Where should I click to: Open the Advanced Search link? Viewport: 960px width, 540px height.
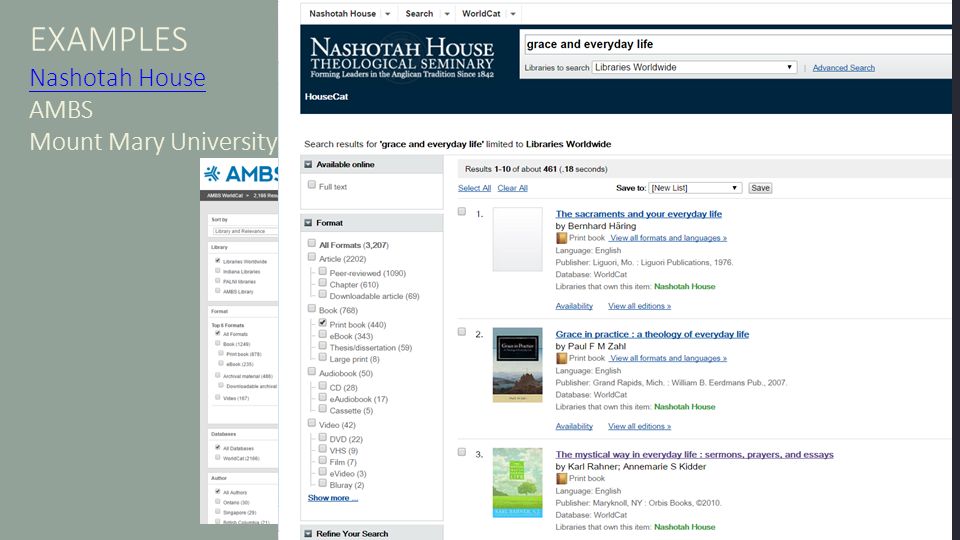point(844,68)
